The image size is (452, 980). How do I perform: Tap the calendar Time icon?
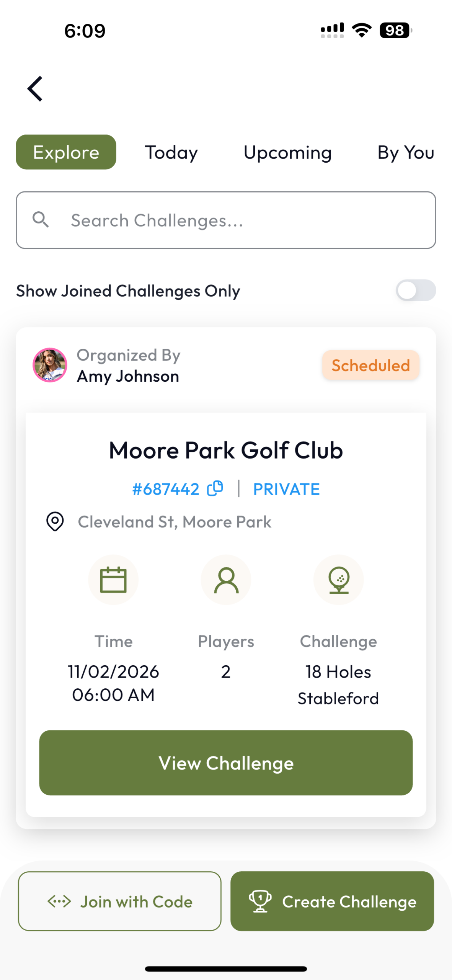pyautogui.click(x=113, y=580)
